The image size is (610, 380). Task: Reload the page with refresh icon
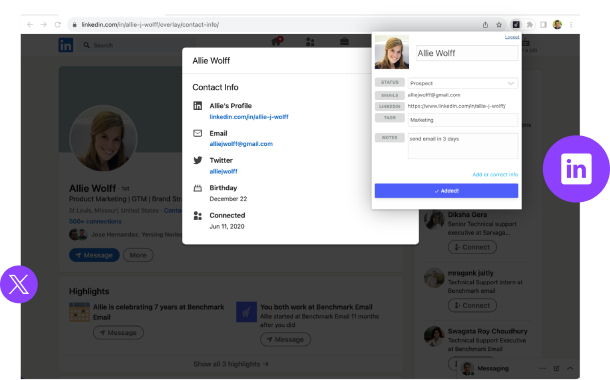58,25
